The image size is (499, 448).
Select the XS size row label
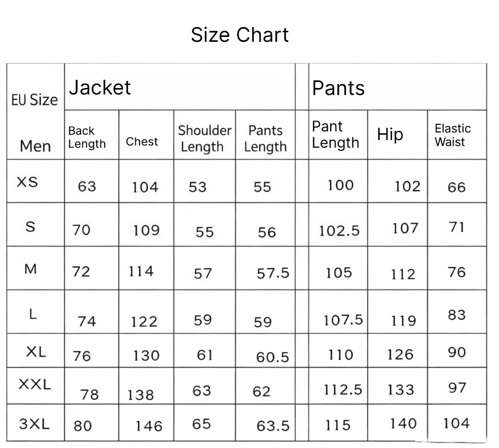point(27,182)
